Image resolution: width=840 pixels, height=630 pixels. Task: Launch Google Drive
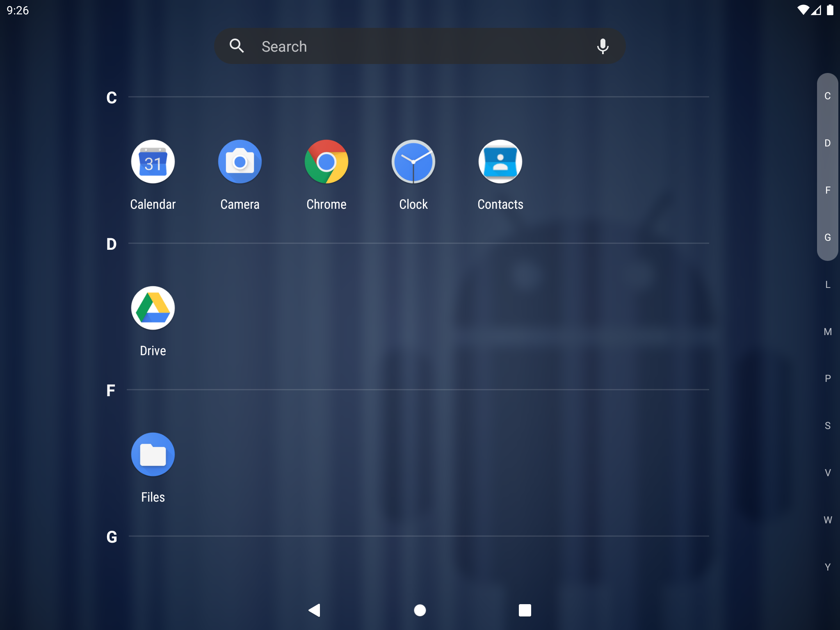(153, 308)
